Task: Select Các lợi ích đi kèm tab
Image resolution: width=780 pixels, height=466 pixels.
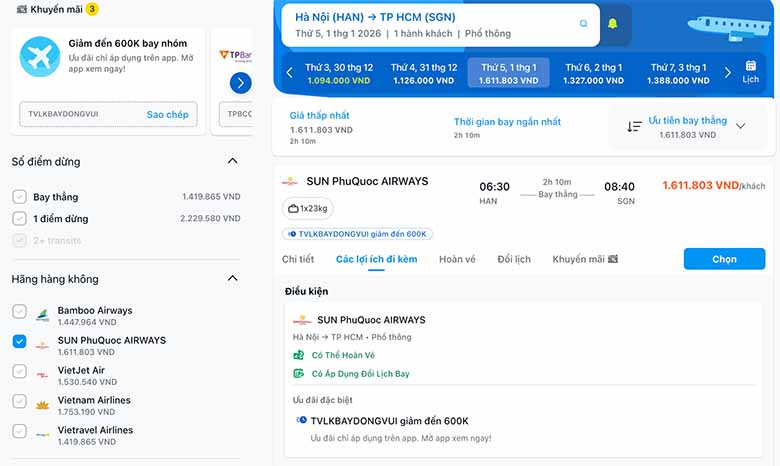Action: [377, 259]
